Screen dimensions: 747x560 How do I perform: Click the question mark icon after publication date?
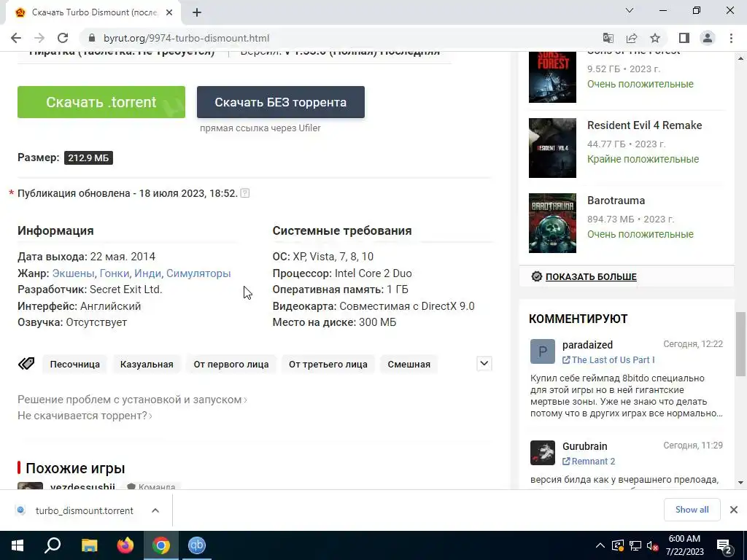[x=245, y=193]
